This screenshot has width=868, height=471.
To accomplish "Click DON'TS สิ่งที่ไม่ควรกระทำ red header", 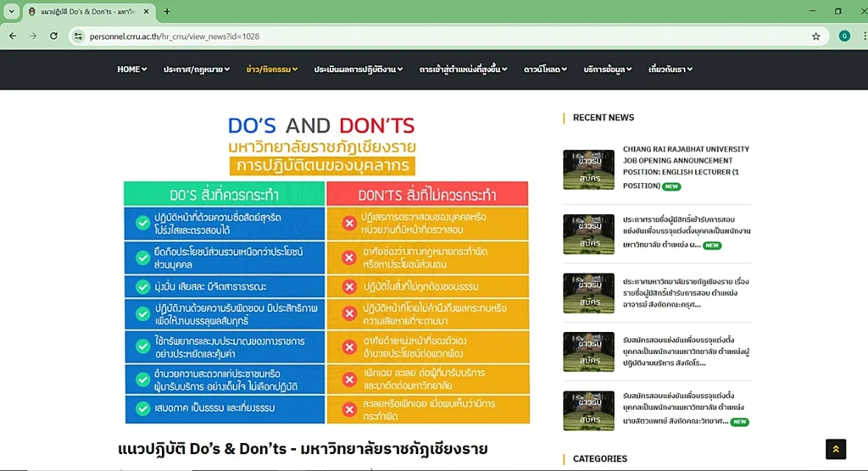I will (x=427, y=194).
